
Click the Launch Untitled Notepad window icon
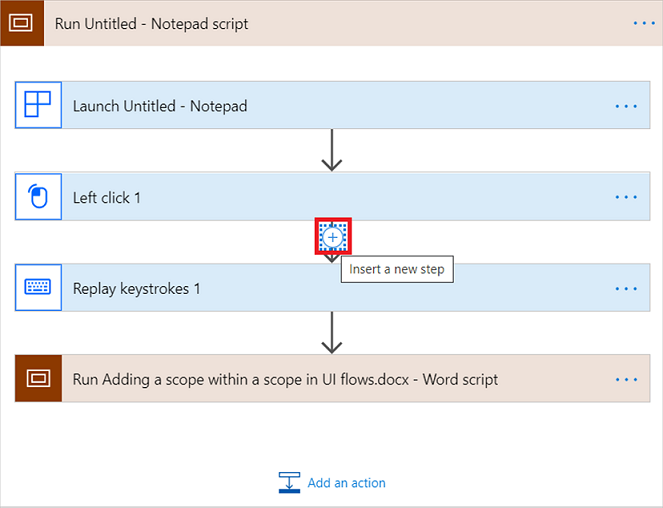point(38,105)
